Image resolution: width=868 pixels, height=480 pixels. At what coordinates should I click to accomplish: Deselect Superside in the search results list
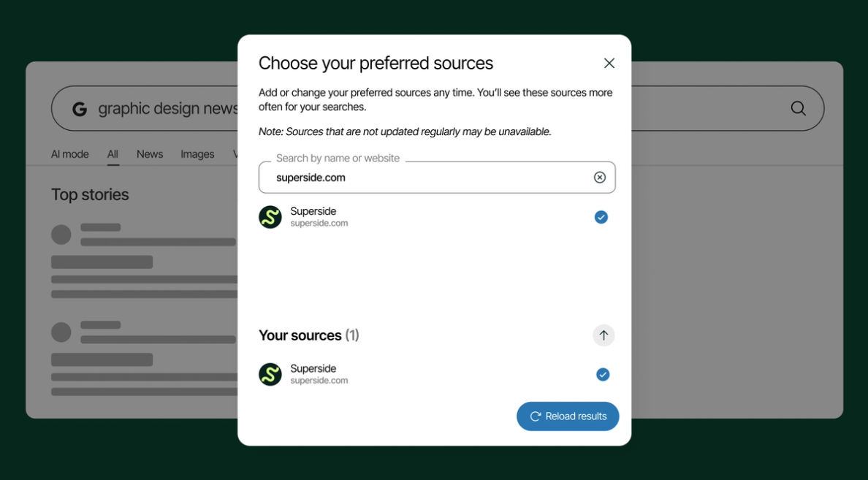coord(601,217)
